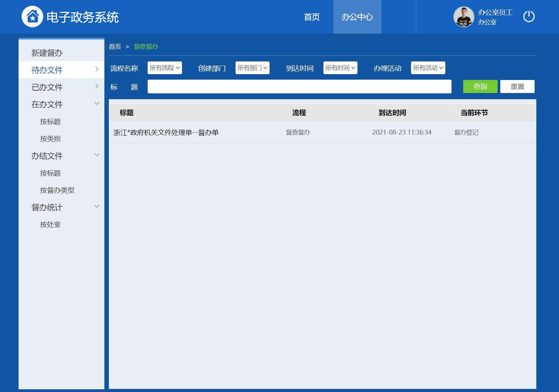
Task: Open the 所有活动 dropdown
Action: point(428,68)
